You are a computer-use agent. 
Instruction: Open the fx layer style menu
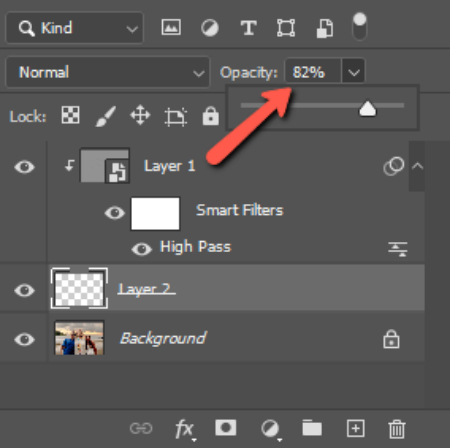click(184, 429)
